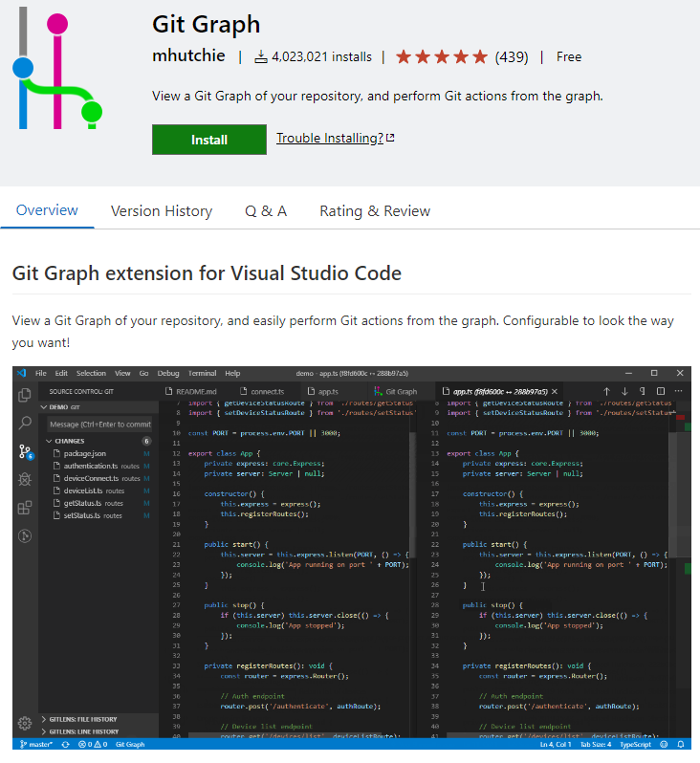Open the Debug menu
The image size is (700, 763).
(x=168, y=373)
